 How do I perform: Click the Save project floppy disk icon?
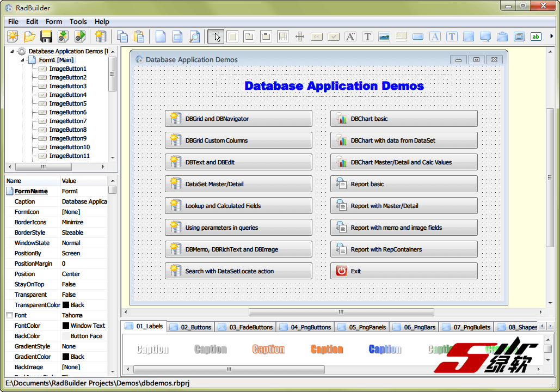coord(46,36)
